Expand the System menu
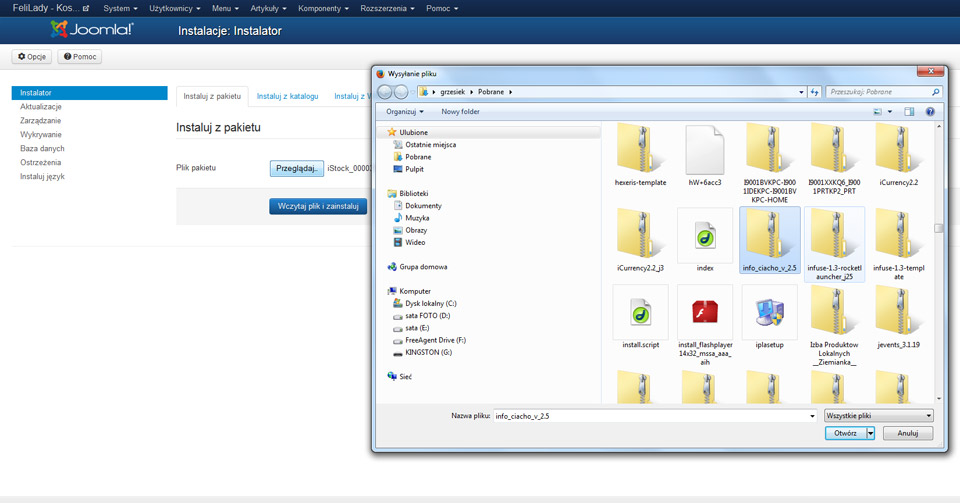This screenshot has height=503, width=960. click(x=120, y=9)
